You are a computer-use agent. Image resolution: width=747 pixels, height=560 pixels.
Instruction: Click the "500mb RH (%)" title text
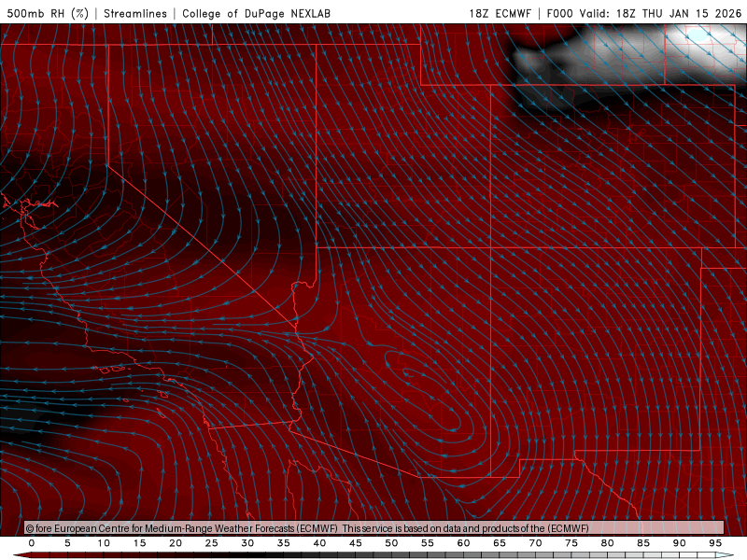48,13
